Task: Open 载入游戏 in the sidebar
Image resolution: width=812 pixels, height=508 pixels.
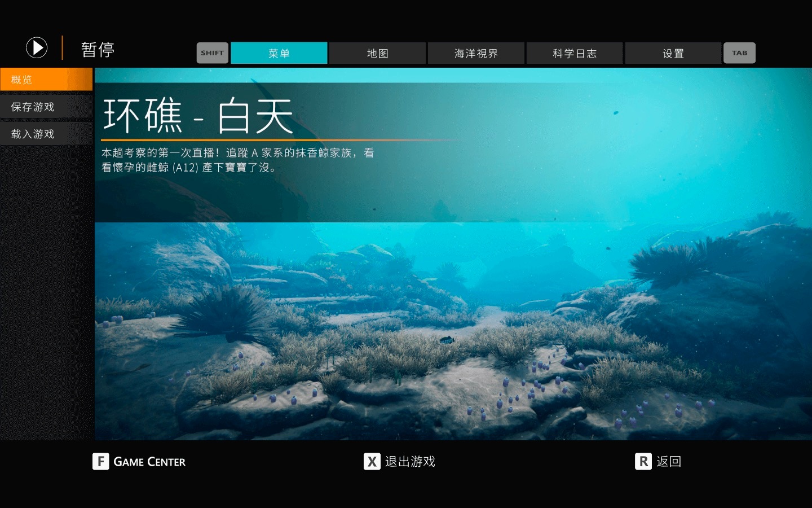Action: (46, 134)
